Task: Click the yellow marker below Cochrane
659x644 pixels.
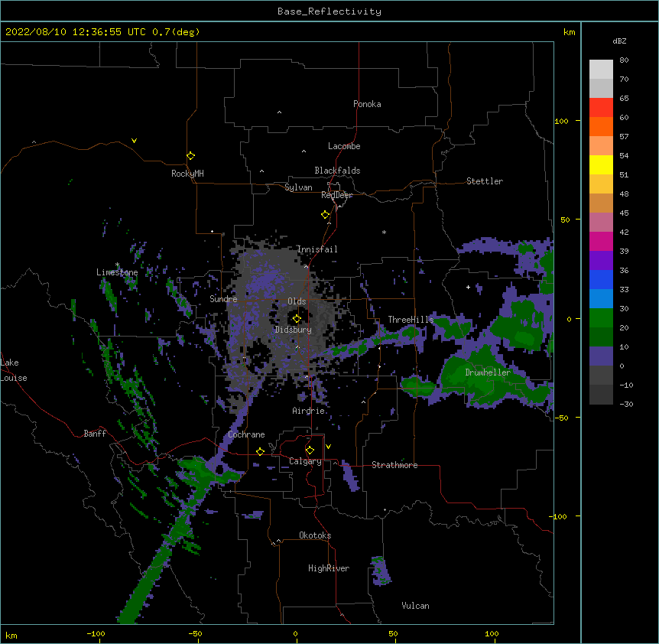Action: coord(260,451)
